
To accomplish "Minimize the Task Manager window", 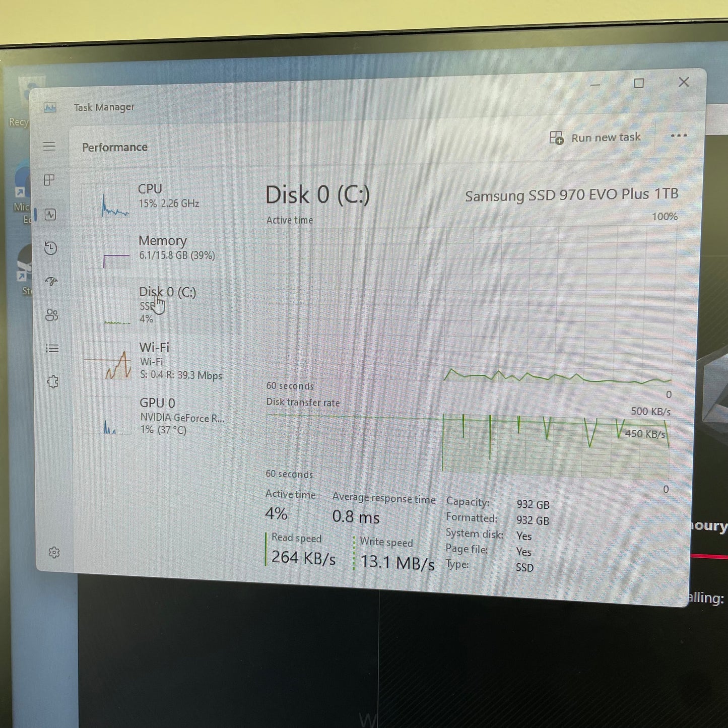I will tap(595, 85).
